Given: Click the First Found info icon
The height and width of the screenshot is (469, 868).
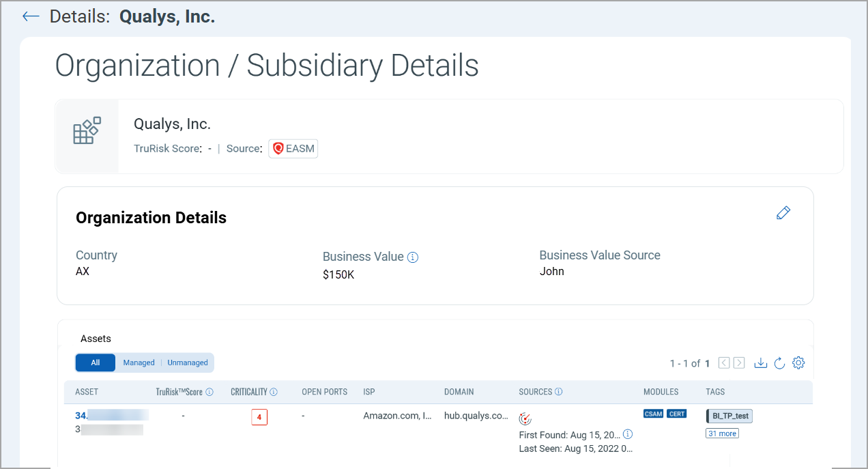Looking at the screenshot, I should (628, 434).
